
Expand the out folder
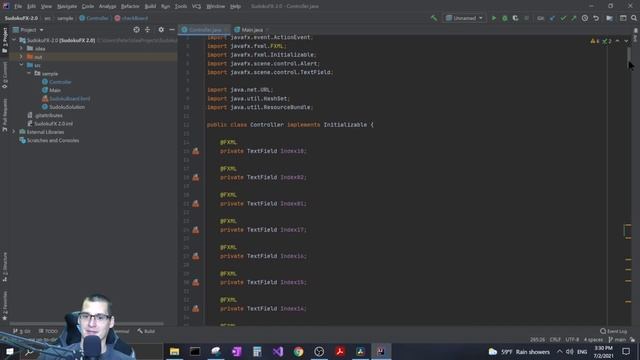(x=21, y=57)
